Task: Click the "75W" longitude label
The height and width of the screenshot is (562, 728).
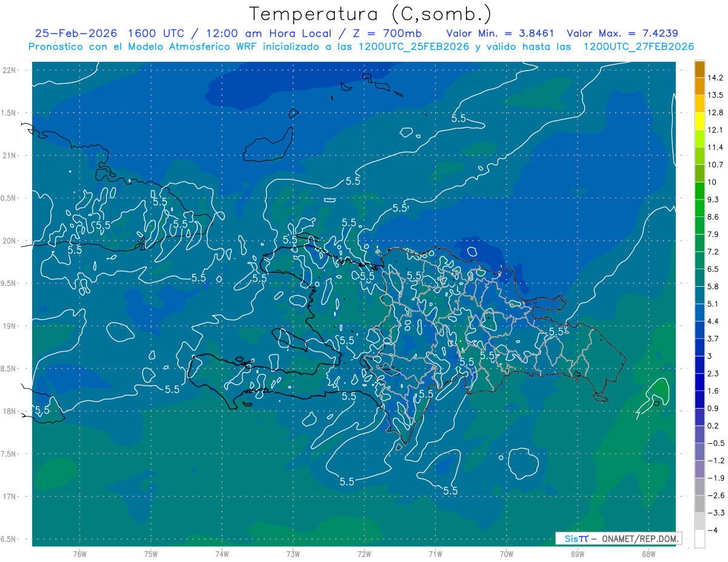Action: [151, 554]
